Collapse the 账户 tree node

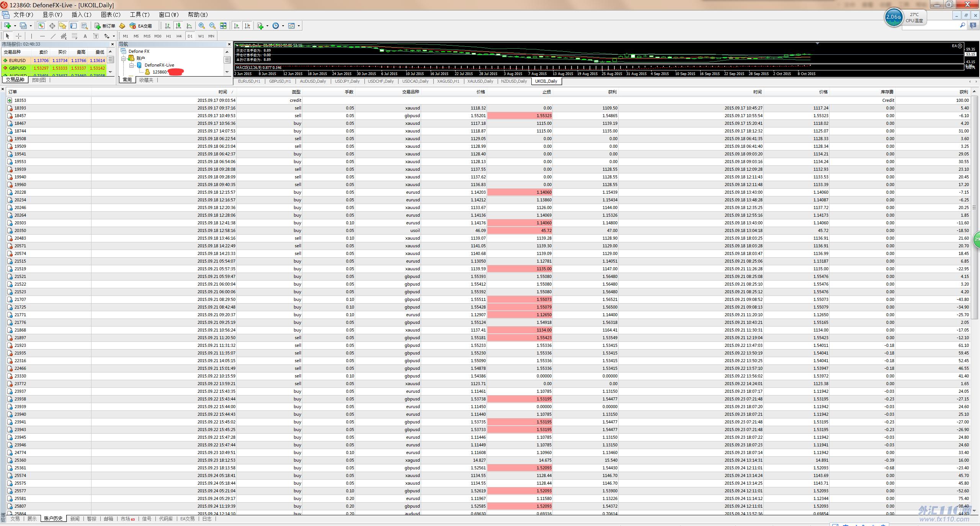click(124, 58)
